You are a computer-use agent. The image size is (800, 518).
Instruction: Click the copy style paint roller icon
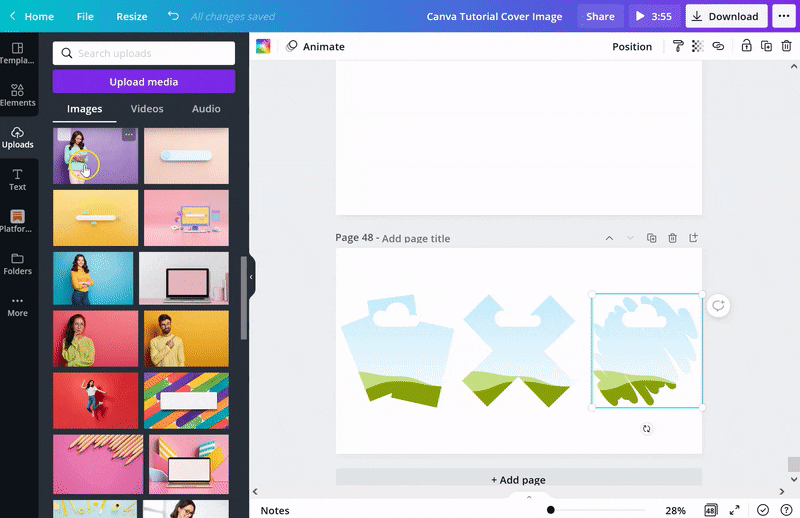(678, 46)
